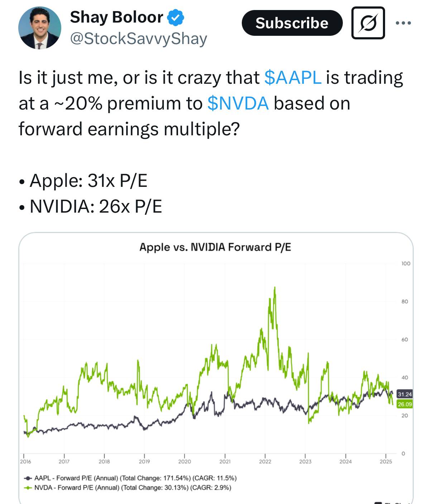Click the 2025 x-axis year marker
Screen dimensions: 432x504
tap(386, 461)
